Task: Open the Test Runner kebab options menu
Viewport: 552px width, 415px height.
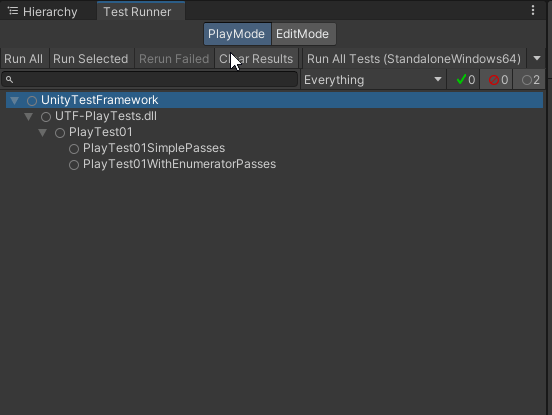Action: pos(533,10)
